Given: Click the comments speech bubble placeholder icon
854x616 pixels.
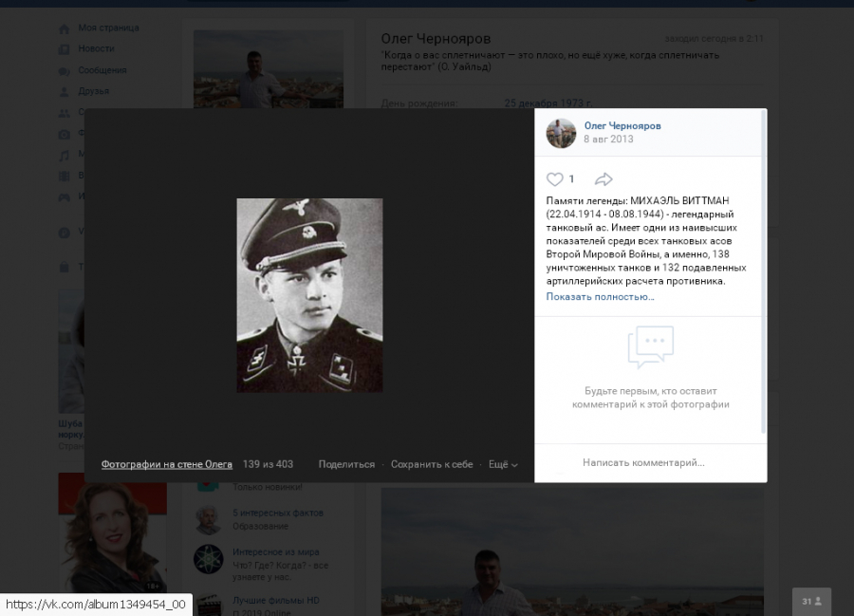Looking at the screenshot, I should (651, 347).
